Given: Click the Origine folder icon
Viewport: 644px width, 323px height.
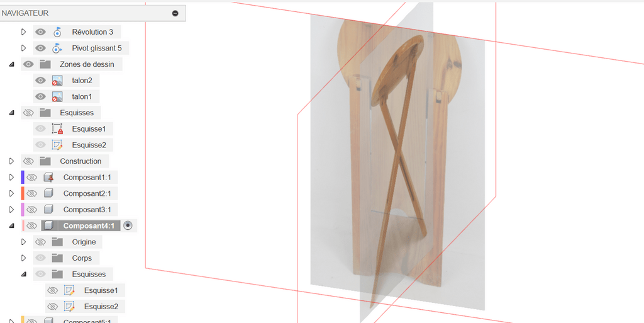Looking at the screenshot, I should 57,242.
